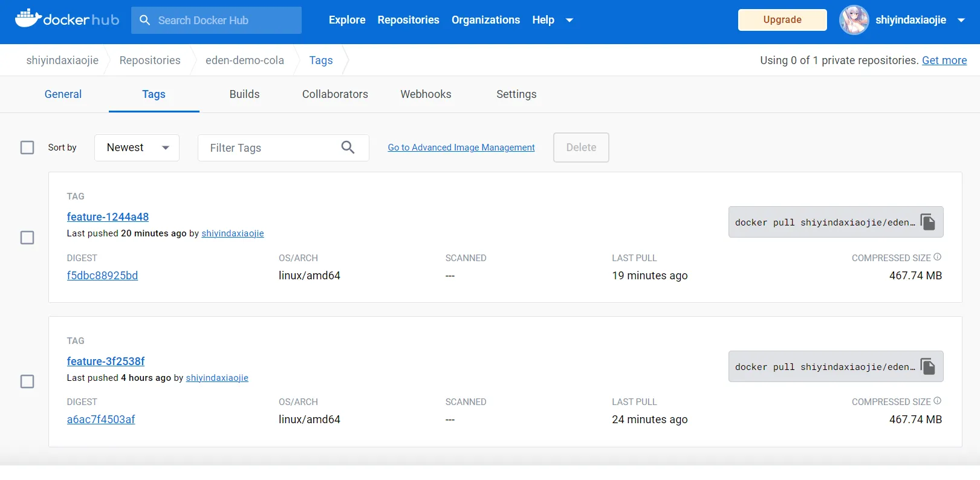Go to Repositories in the top navigation

[408, 20]
